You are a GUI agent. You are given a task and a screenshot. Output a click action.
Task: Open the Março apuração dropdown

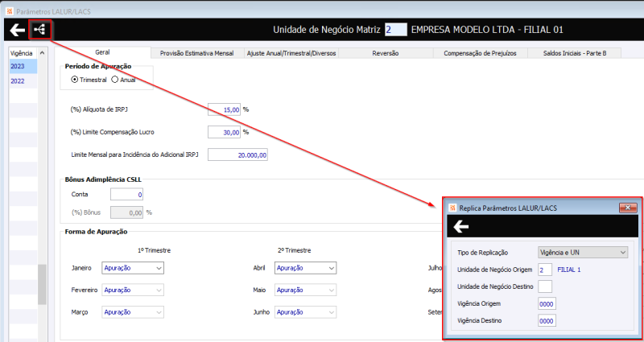[x=133, y=312]
